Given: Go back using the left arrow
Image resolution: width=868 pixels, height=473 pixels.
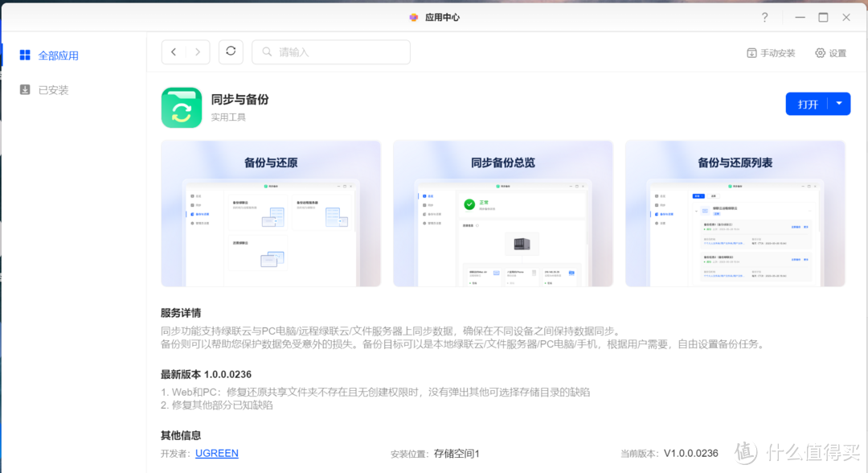Looking at the screenshot, I should (x=173, y=51).
